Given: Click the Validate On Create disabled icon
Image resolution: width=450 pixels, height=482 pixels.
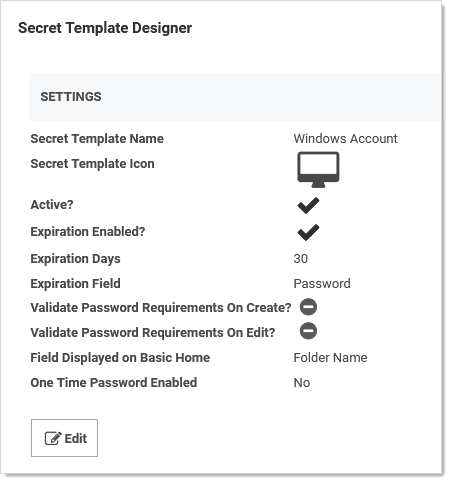Looking at the screenshot, I should click(x=308, y=307).
